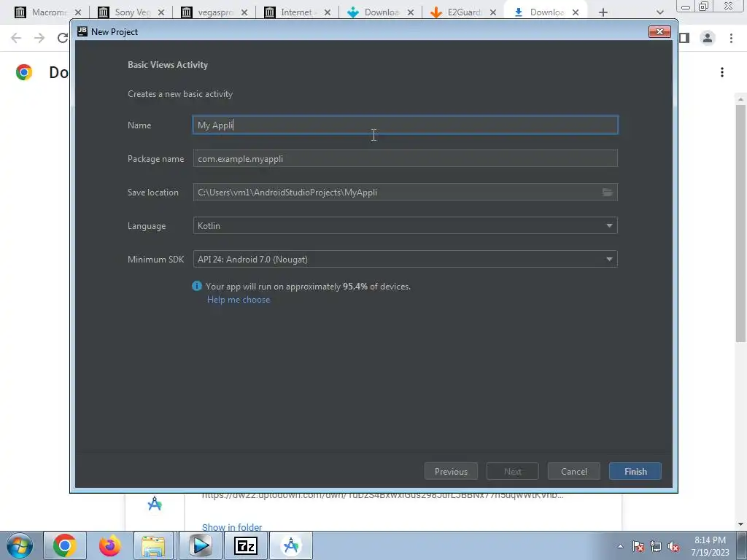Viewport: 747px width, 560px height.
Task: Click the Previous button
Action: point(451,472)
